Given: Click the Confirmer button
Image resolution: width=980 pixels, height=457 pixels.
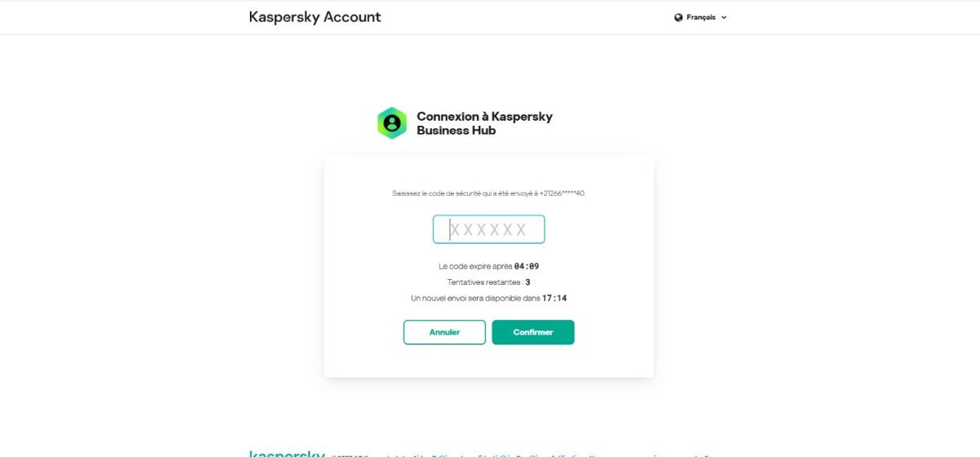Looking at the screenshot, I should pos(533,332).
